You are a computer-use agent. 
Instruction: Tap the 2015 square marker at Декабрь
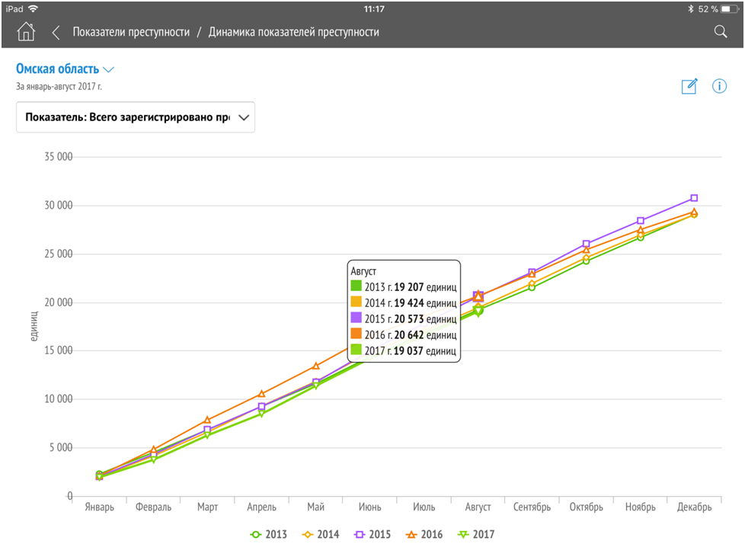(x=694, y=198)
